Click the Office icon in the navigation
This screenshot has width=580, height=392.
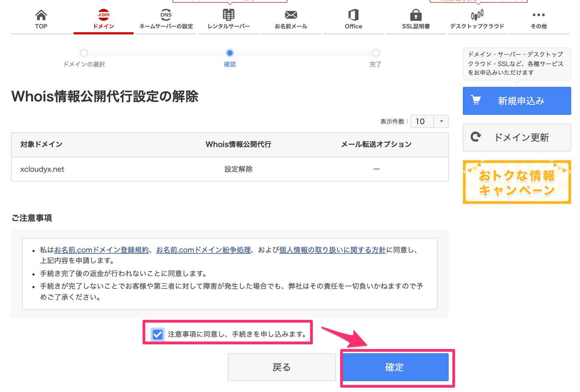(x=353, y=15)
